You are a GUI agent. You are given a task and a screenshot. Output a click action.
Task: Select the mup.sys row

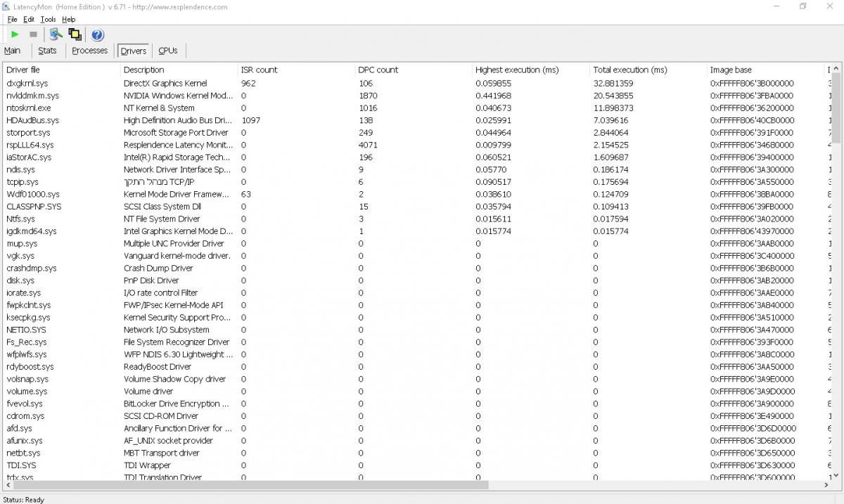416,243
